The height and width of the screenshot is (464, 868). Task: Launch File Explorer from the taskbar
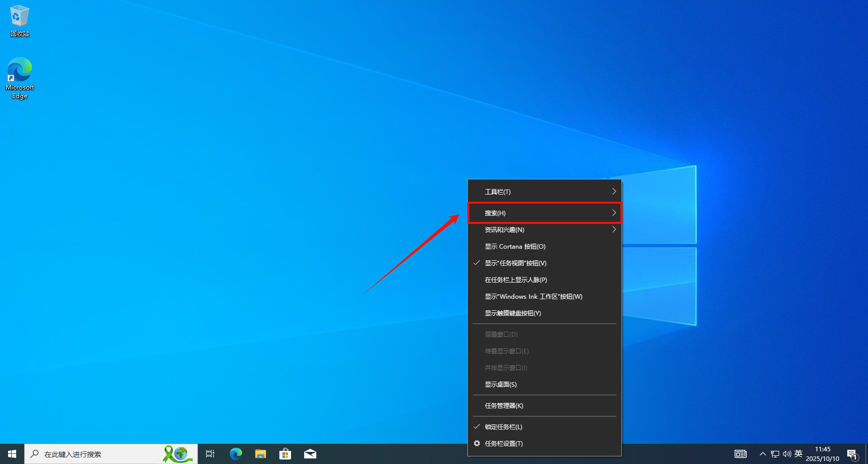click(x=260, y=454)
